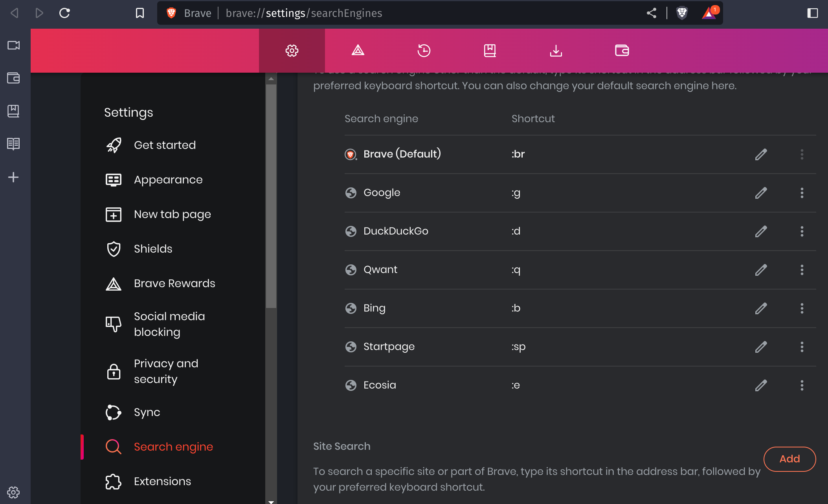Open Brave Talk from the sidebar
This screenshot has width=828, height=504.
pyautogui.click(x=13, y=45)
